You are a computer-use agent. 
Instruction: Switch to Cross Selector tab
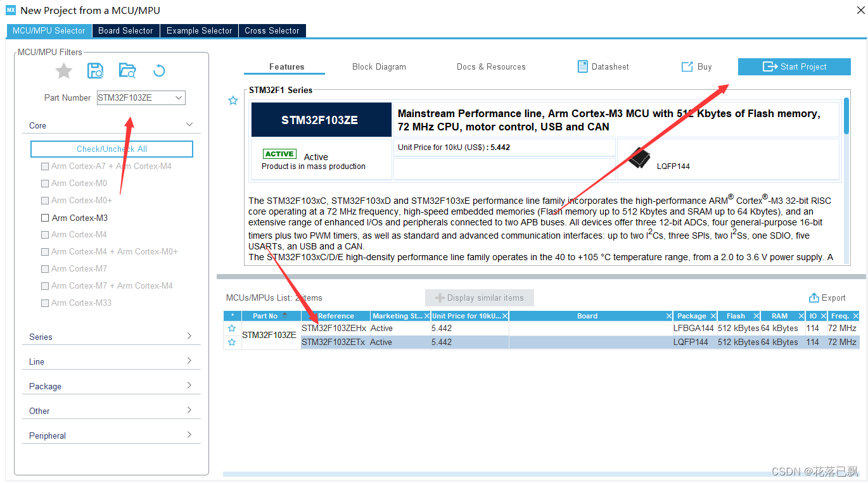(272, 30)
